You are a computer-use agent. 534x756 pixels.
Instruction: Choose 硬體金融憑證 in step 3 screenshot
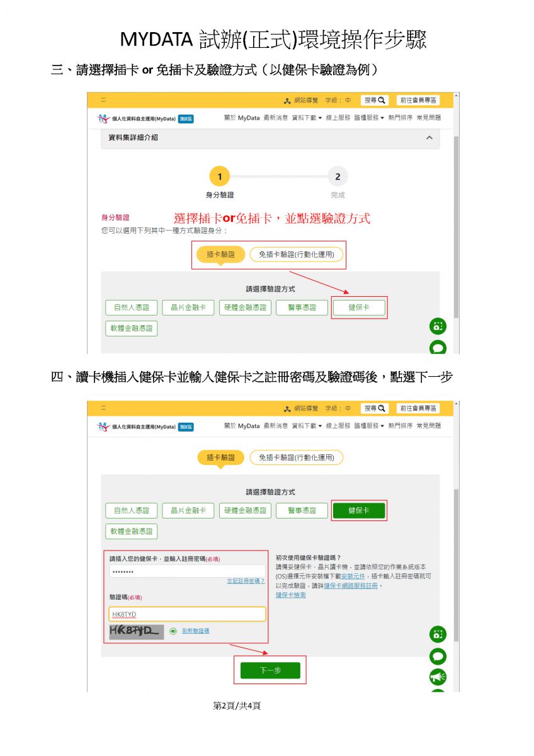(x=246, y=307)
